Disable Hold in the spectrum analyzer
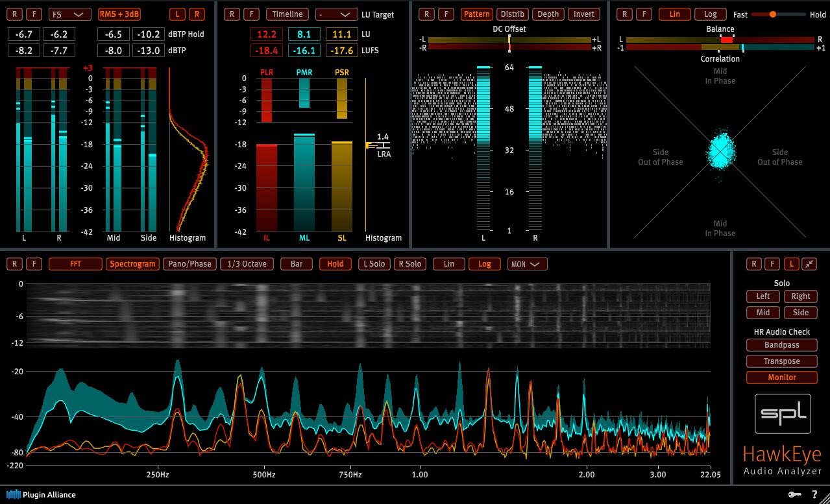This screenshot has width=830, height=504. coord(335,264)
